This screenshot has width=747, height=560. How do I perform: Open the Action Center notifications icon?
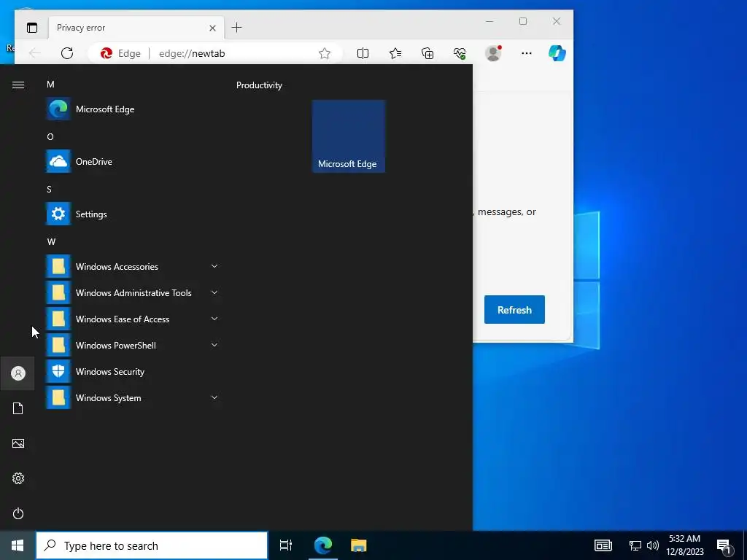pyautogui.click(x=724, y=545)
